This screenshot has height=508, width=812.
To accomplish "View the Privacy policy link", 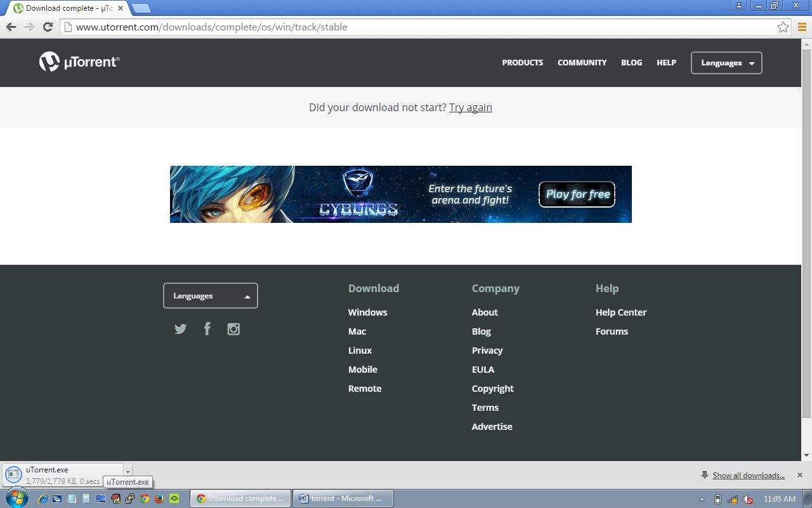I will 487,351.
